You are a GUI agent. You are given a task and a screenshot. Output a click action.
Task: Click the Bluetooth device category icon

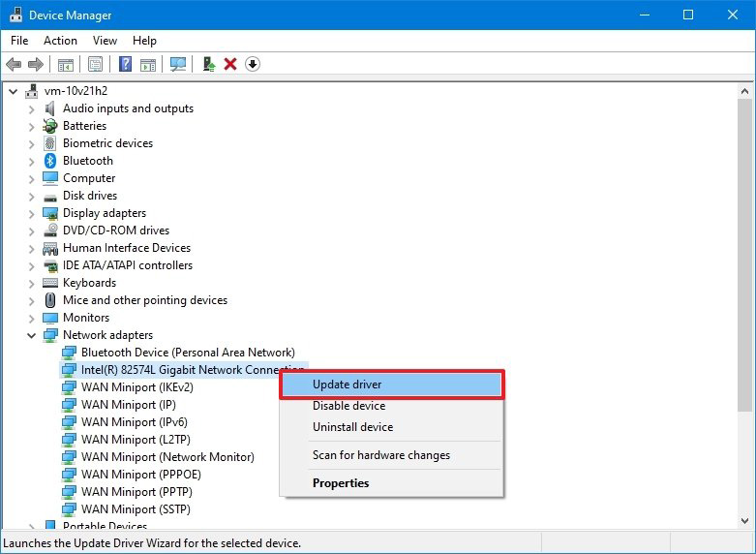(x=50, y=161)
